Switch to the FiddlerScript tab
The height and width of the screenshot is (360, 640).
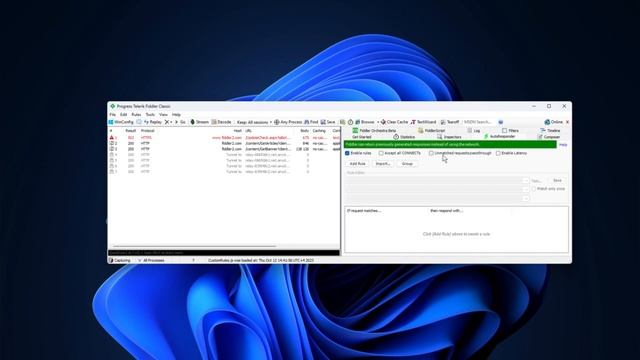click(x=431, y=131)
